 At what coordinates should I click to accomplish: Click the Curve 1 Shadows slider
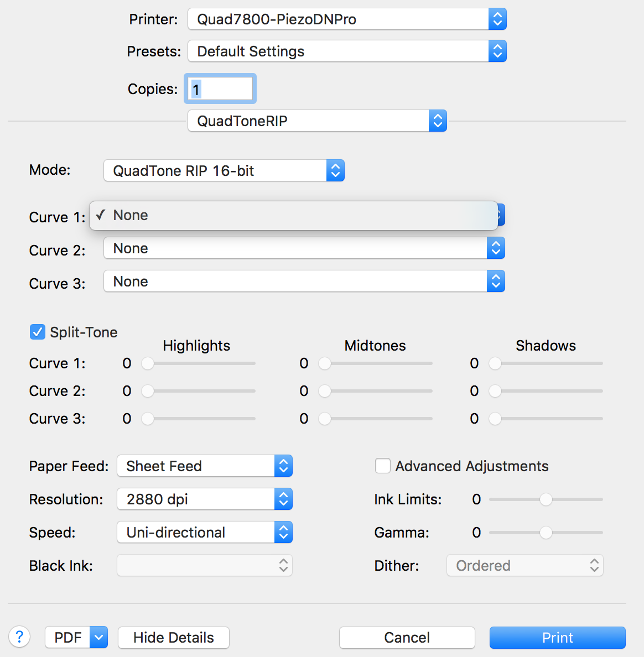(x=546, y=363)
